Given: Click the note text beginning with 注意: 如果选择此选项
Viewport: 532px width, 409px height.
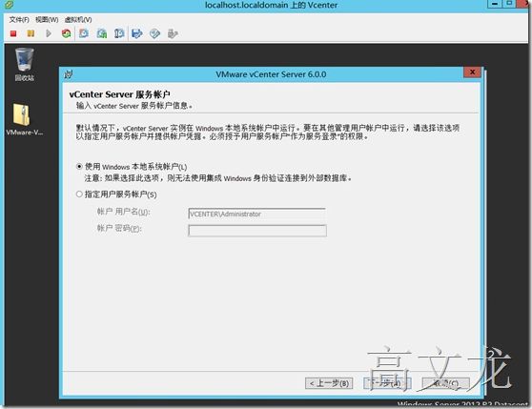Looking at the screenshot, I should pos(217,178).
